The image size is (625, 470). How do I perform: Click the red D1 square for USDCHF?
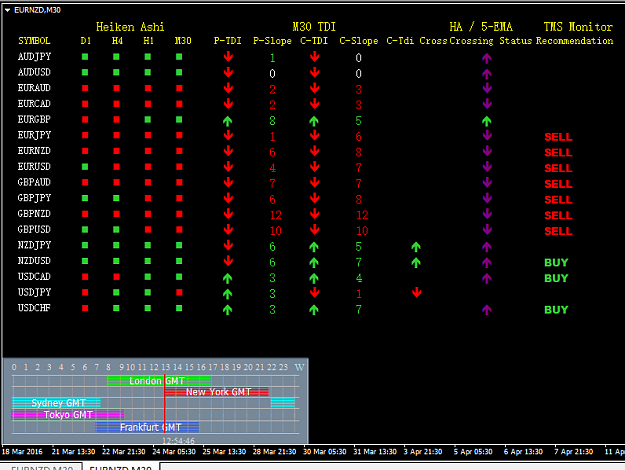pyautogui.click(x=85, y=308)
